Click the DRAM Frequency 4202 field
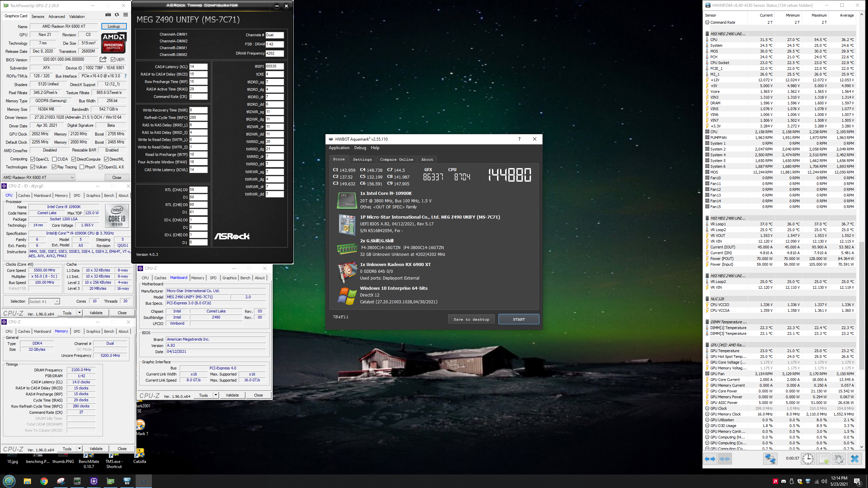This screenshot has width=868, height=488. tap(275, 53)
